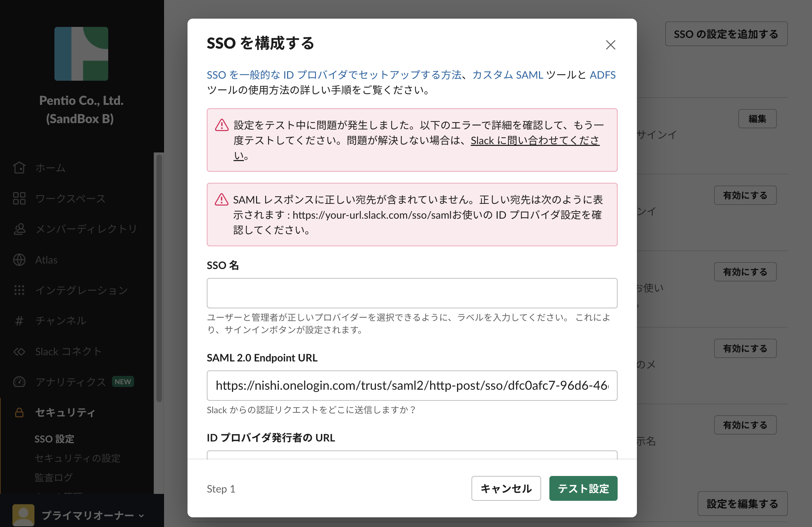
Task: Open インテグレーション in the sidebar
Action: (x=82, y=290)
